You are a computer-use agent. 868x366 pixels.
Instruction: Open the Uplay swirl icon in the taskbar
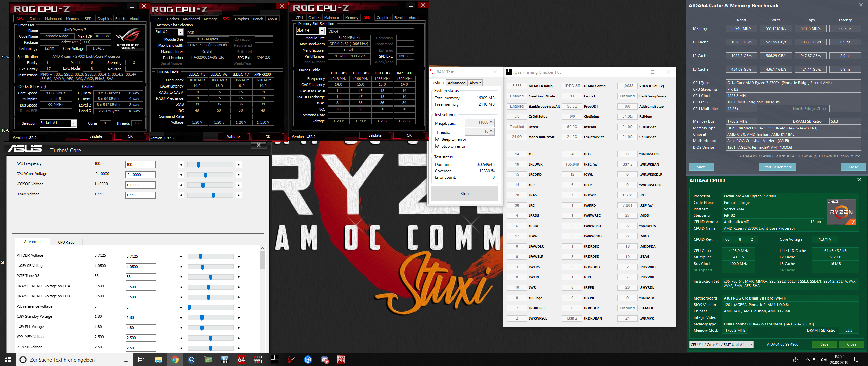tap(308, 360)
